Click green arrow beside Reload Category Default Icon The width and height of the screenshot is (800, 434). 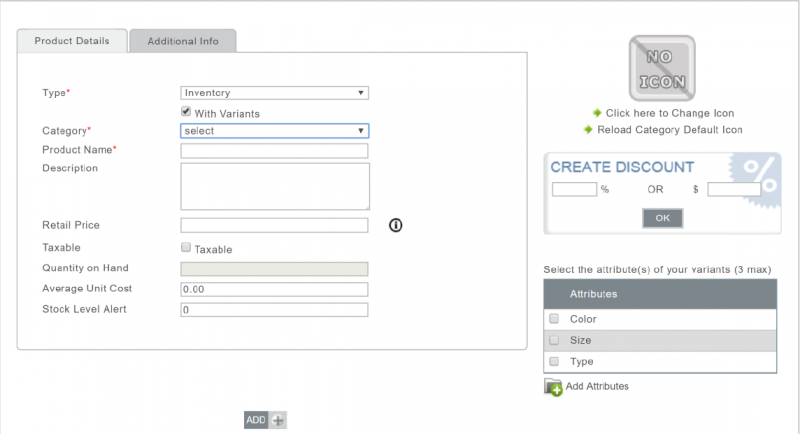(x=588, y=130)
